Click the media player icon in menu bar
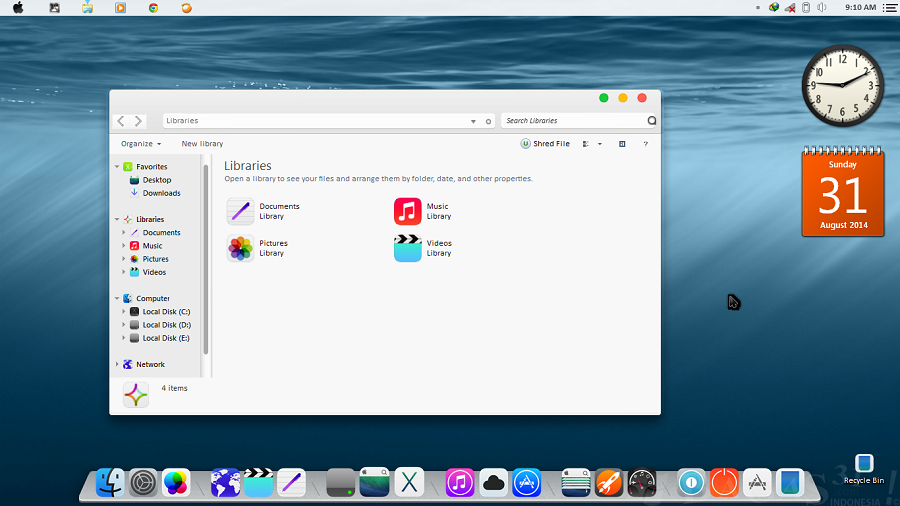This screenshot has width=900, height=506. (120, 8)
